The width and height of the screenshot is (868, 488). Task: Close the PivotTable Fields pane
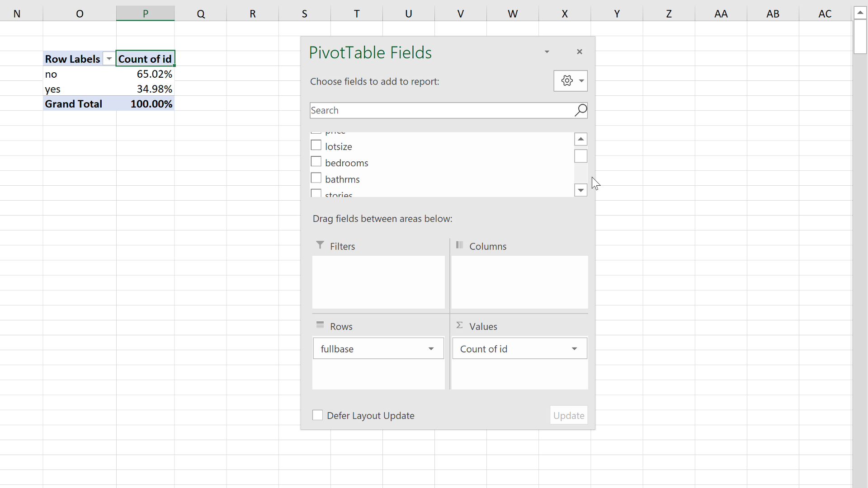(x=580, y=52)
